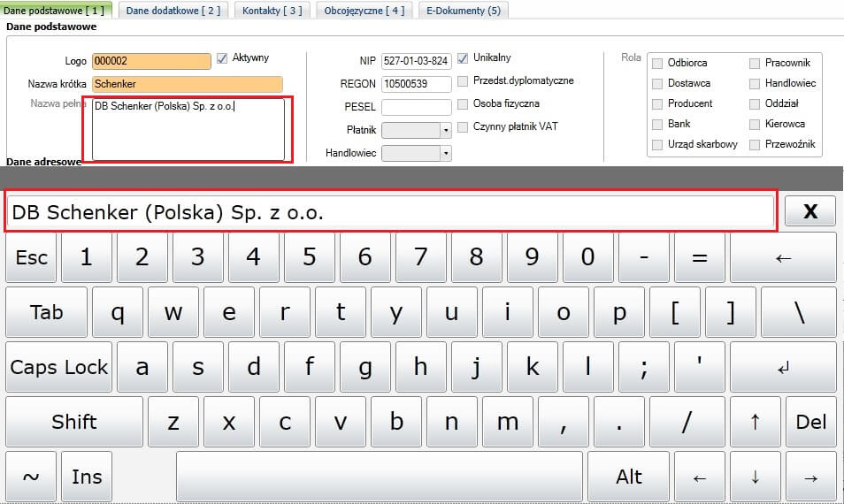Image resolution: width=844 pixels, height=504 pixels.
Task: Click the on-screen keyboard text preview field
Action: tap(390, 212)
